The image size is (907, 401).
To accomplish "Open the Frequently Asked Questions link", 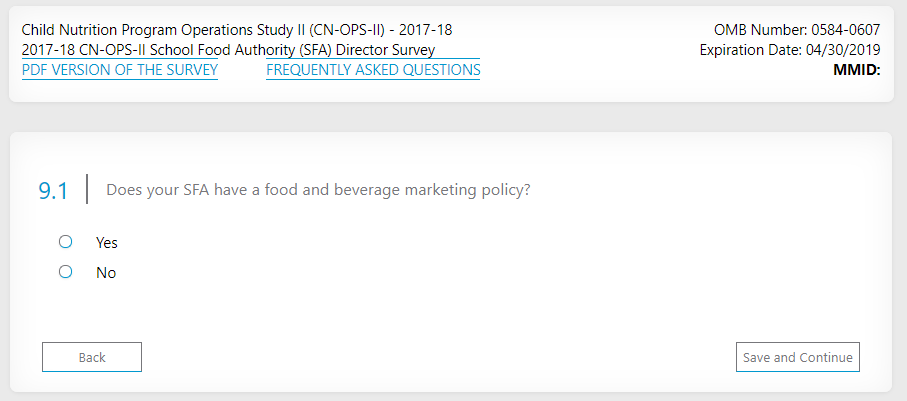I will (x=373, y=70).
